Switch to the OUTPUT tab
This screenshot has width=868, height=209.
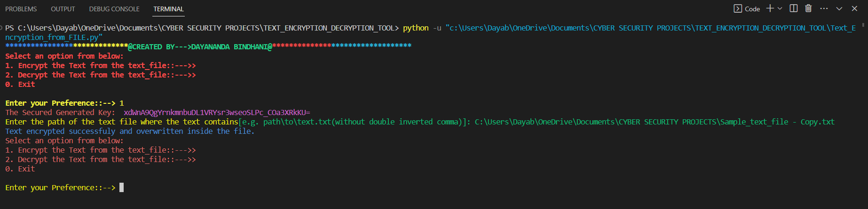[x=63, y=9]
